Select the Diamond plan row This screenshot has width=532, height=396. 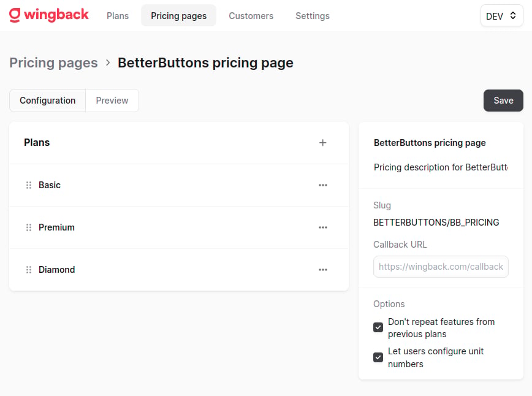[179, 270]
